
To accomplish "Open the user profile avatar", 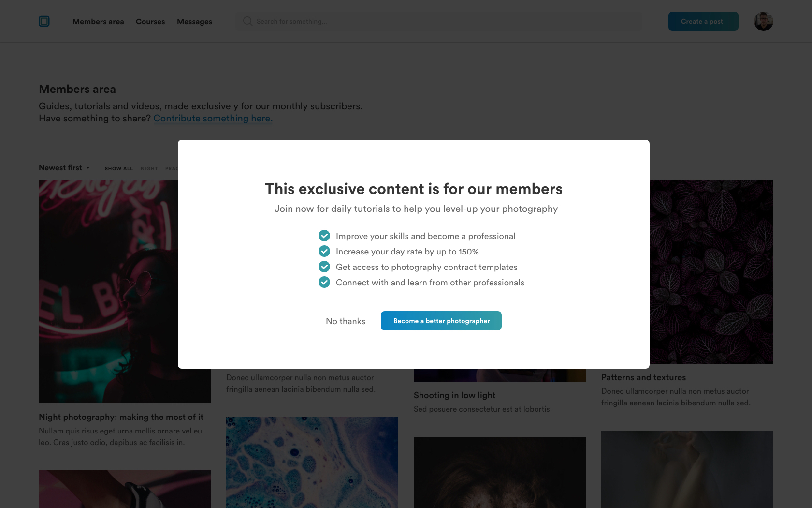I will click(764, 21).
